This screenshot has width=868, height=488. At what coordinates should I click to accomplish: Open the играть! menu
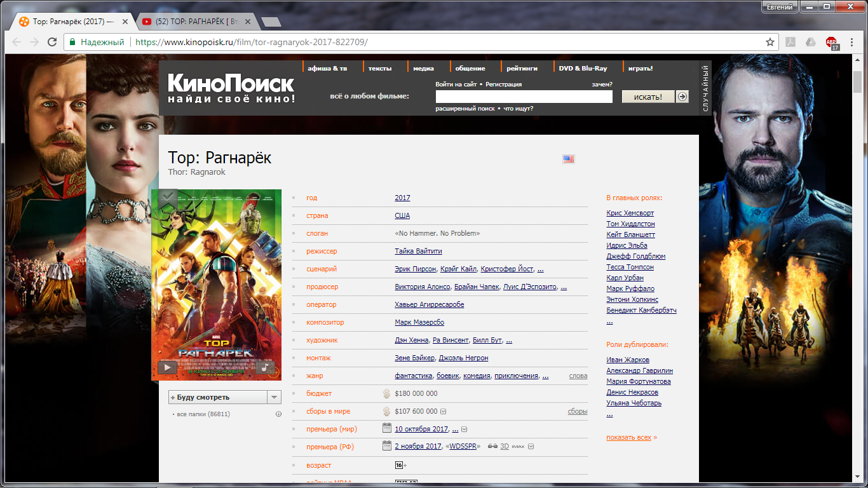pos(641,68)
